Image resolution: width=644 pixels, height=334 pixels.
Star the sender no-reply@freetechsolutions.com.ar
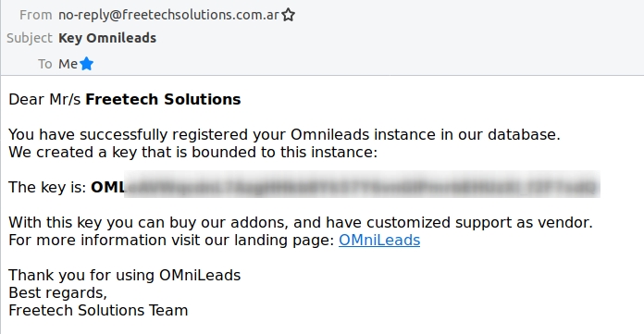289,15
